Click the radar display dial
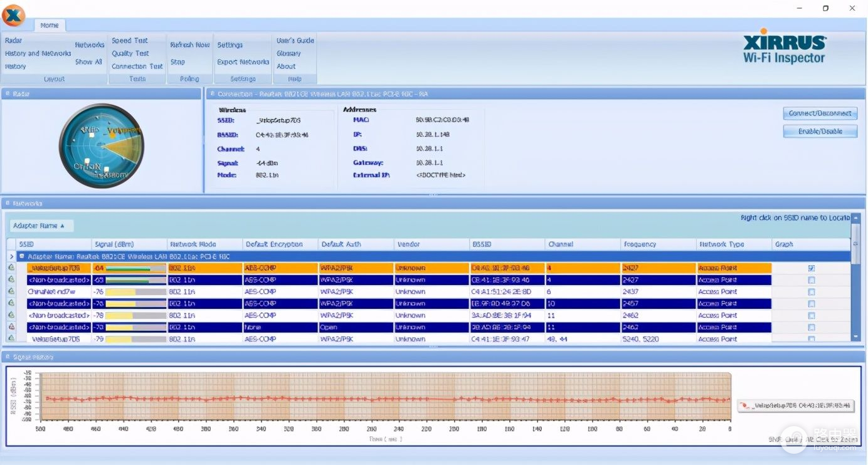Image resolution: width=868 pixels, height=465 pixels. 101,146
